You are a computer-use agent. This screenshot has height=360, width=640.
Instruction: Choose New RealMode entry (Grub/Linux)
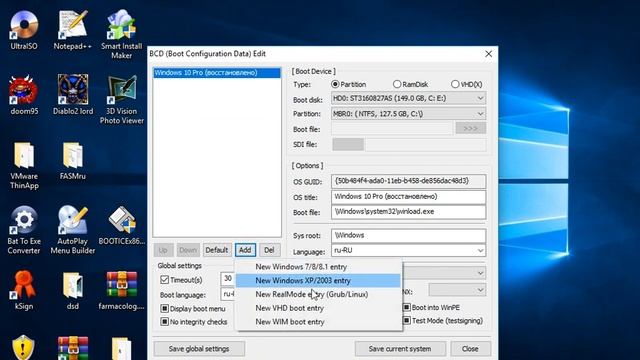pos(318,294)
